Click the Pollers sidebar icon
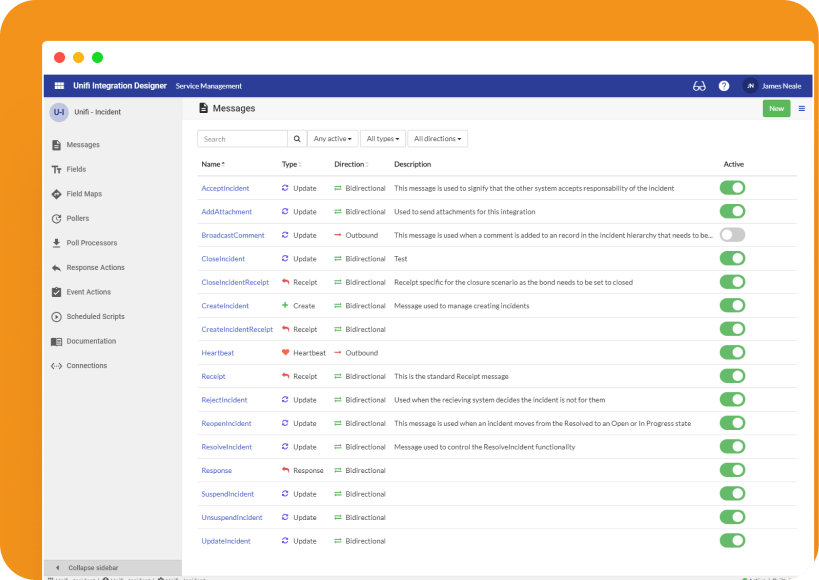 pos(56,218)
